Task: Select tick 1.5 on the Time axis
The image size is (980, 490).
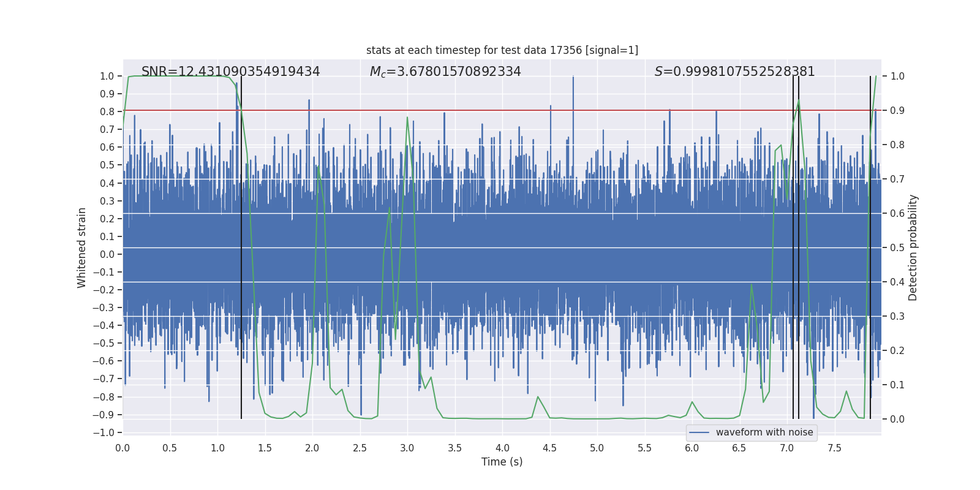Action: click(265, 448)
